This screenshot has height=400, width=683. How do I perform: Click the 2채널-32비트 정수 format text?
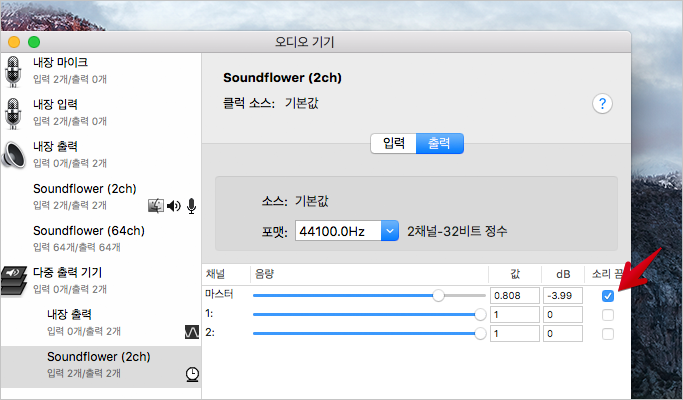pyautogui.click(x=457, y=231)
